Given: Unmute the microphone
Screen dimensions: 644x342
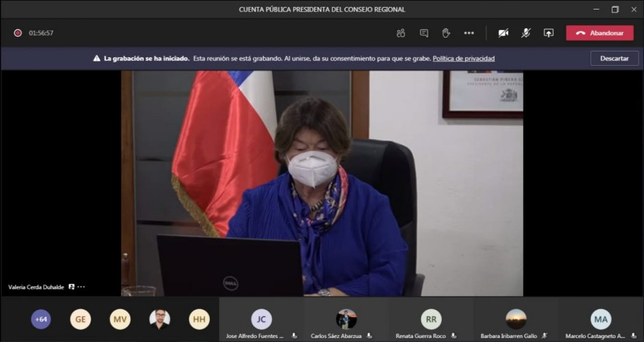Looking at the screenshot, I should pos(525,33).
